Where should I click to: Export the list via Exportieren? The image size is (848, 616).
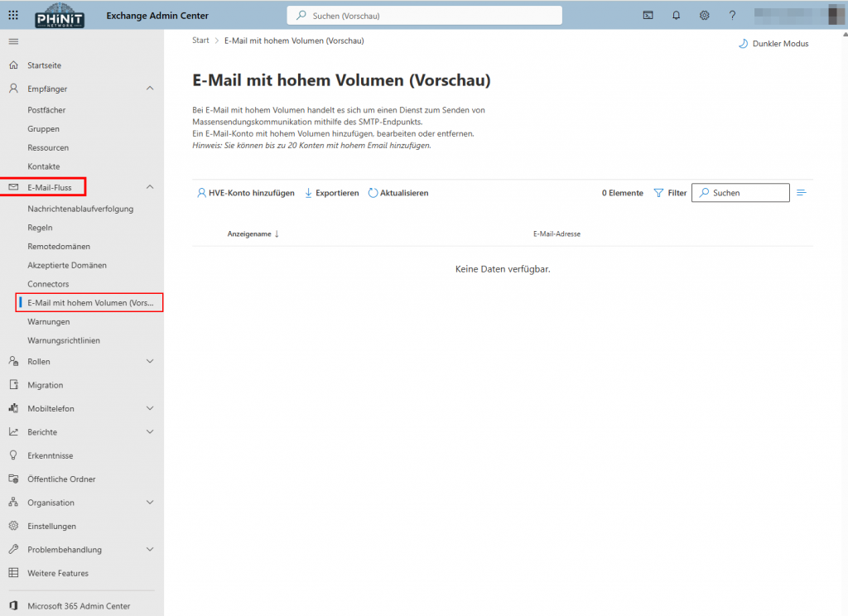point(331,192)
